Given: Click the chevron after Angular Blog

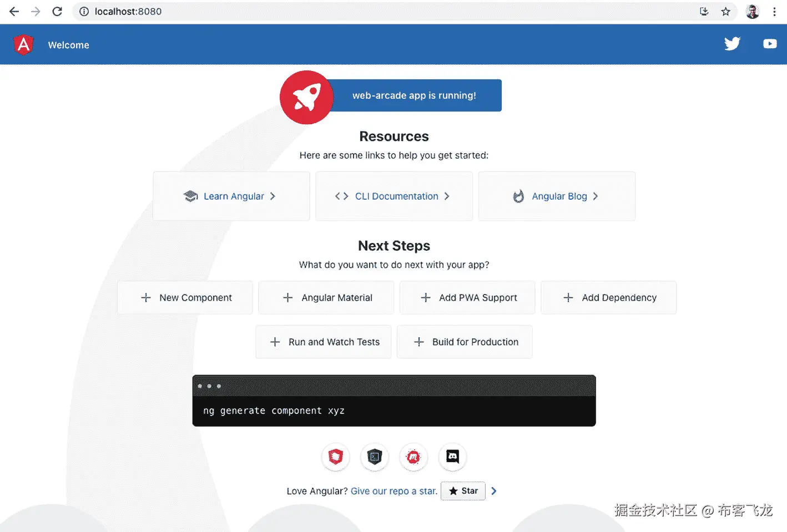Looking at the screenshot, I should coord(595,196).
